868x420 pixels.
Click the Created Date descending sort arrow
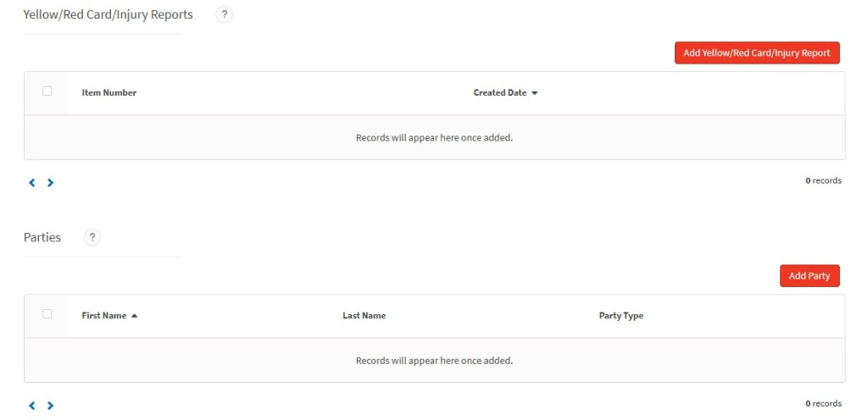(x=534, y=93)
